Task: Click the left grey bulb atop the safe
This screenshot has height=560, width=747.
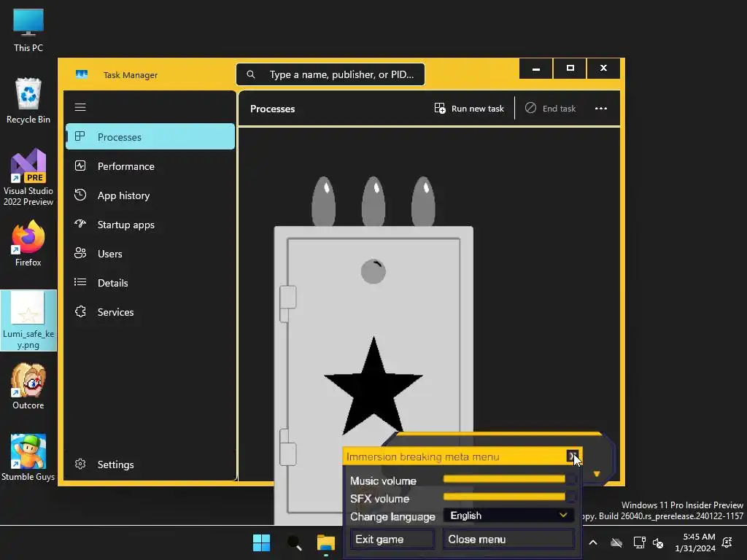Action: point(323,201)
